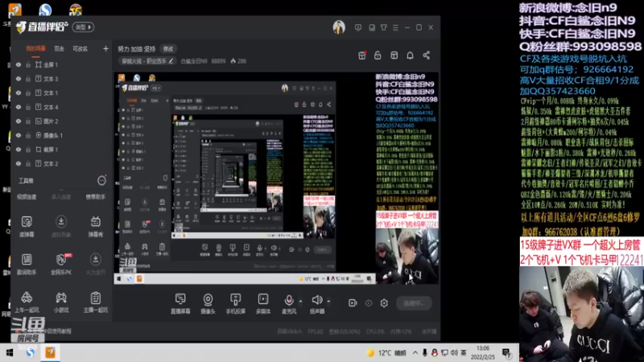
Task: Start recording with the video record icon
Action: [353, 303]
